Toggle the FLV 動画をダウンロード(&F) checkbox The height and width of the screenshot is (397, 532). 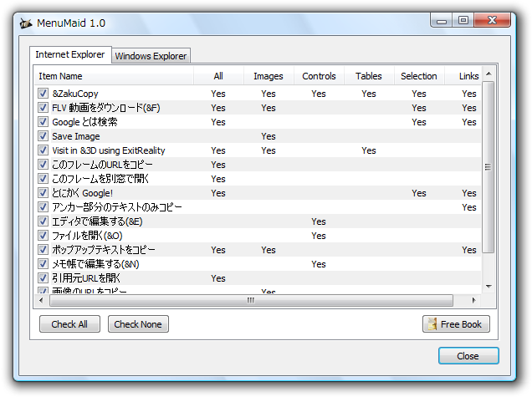(43, 108)
